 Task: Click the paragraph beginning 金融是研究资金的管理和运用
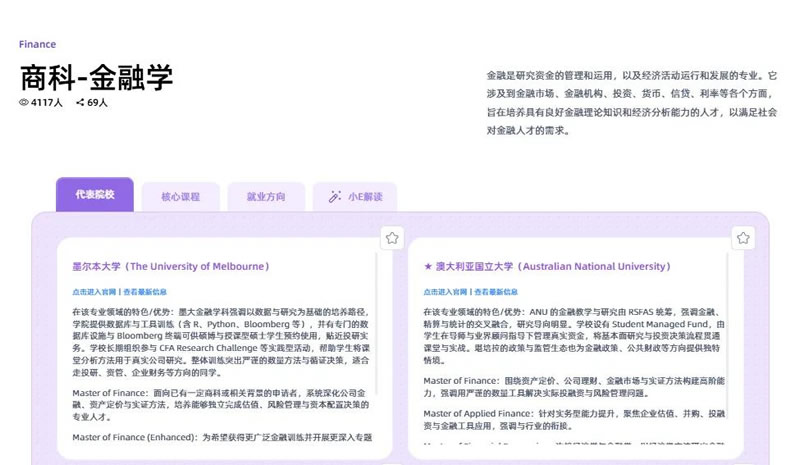pyautogui.click(x=632, y=103)
